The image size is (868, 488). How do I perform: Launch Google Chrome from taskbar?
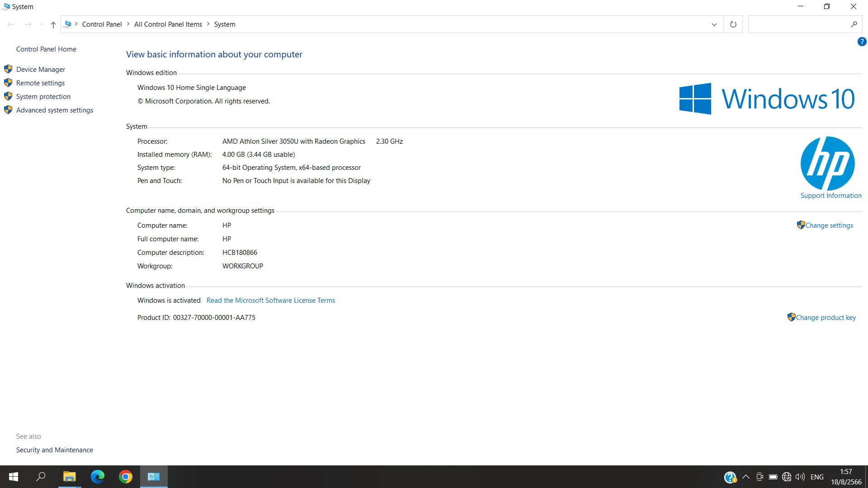tap(125, 477)
